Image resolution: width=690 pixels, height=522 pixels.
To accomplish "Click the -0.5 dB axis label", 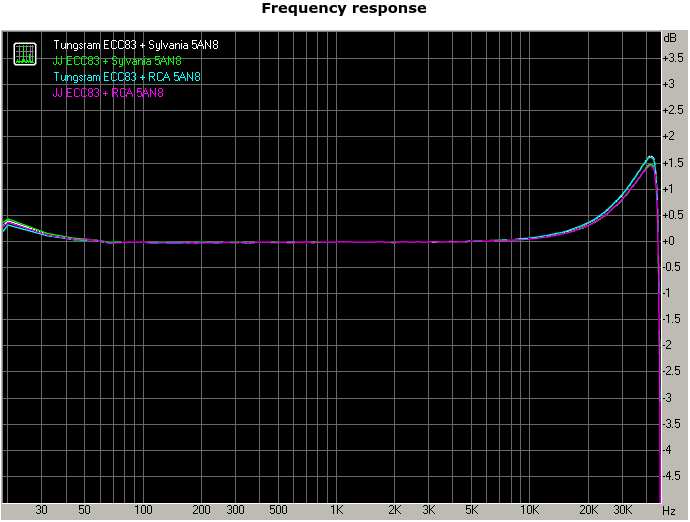I will [x=673, y=267].
